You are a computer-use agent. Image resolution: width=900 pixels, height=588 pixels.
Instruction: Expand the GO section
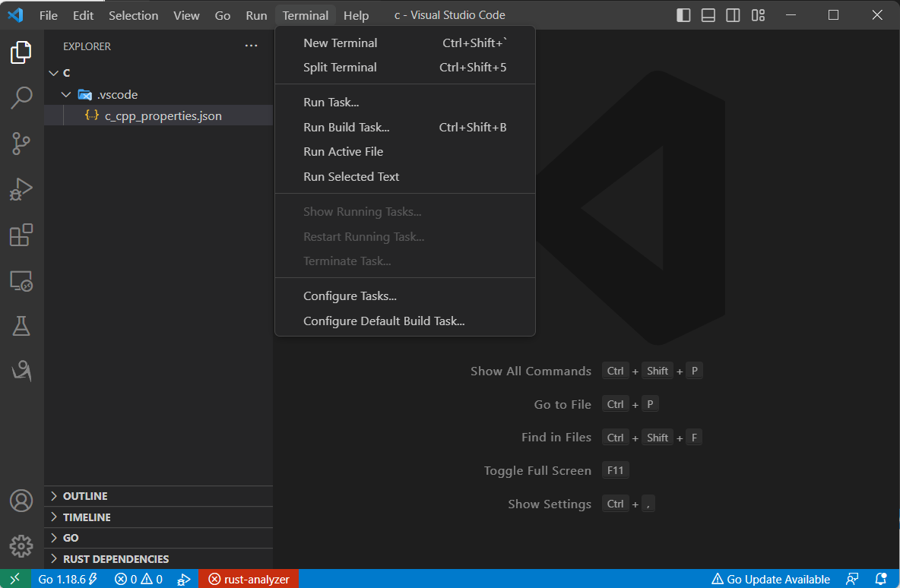158,538
